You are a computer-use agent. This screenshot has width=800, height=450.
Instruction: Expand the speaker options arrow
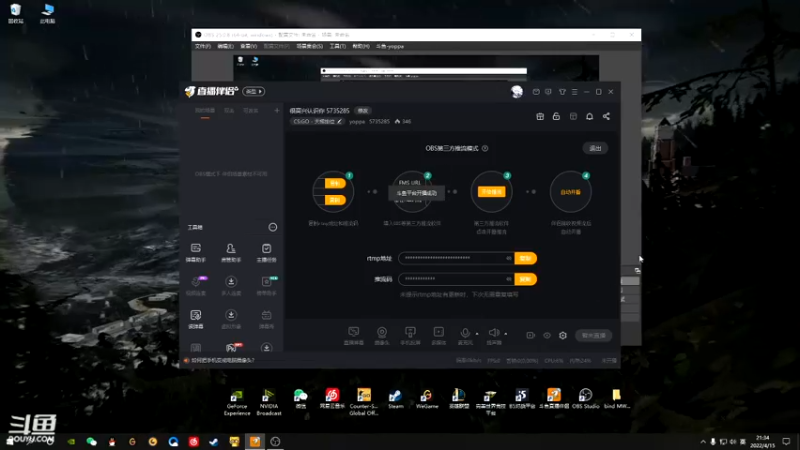(506, 334)
